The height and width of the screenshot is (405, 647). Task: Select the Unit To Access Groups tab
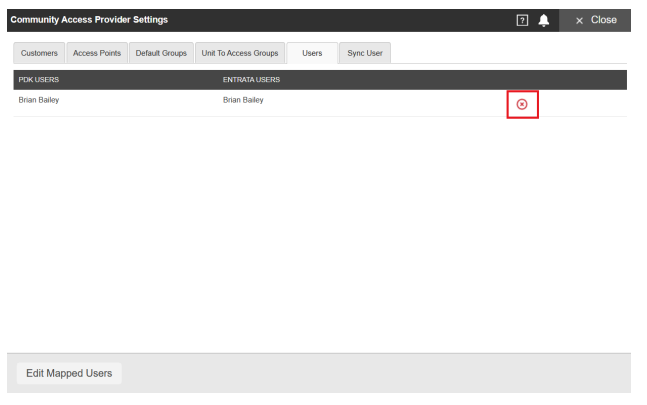[x=240, y=53]
